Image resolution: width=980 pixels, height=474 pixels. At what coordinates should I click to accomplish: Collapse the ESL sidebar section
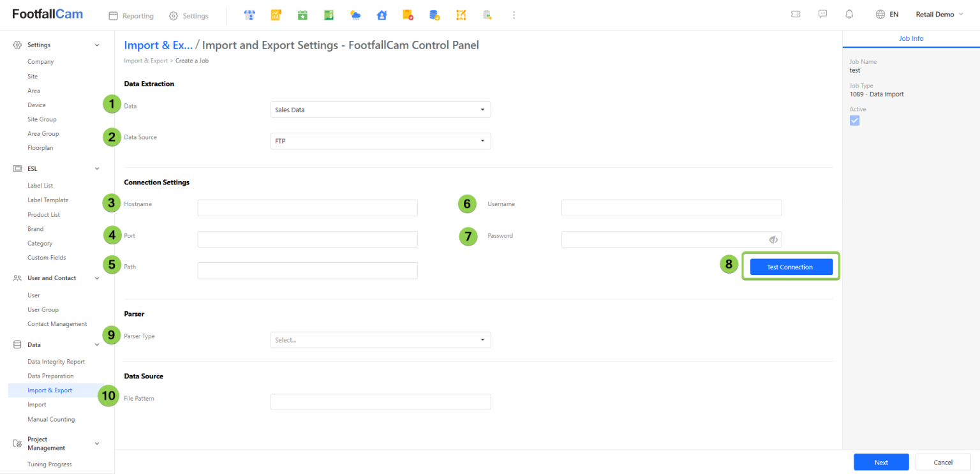pyautogui.click(x=97, y=169)
